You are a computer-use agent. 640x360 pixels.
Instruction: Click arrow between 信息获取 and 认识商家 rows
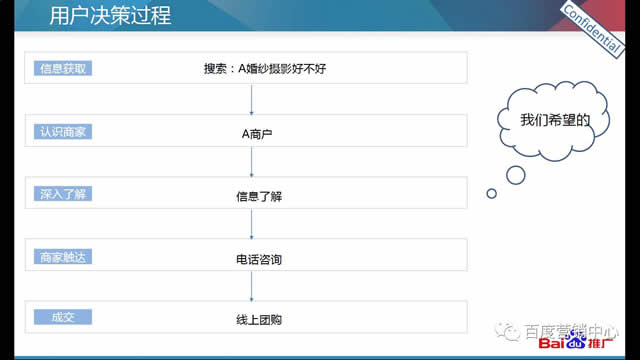[251, 100]
